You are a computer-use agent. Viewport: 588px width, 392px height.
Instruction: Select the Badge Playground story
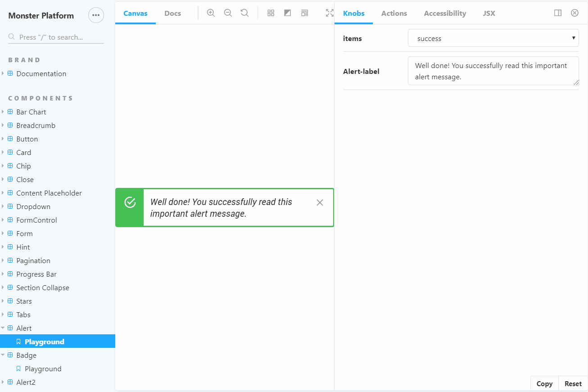point(43,369)
